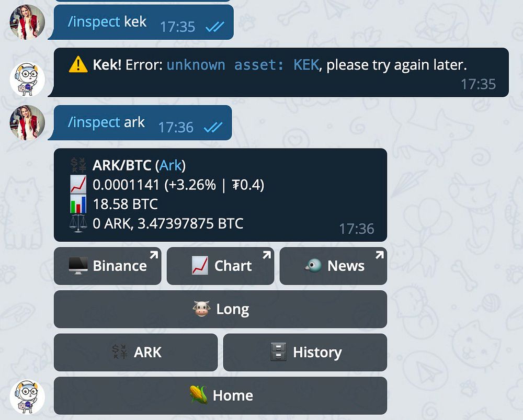
Task: Click the blue Ark link in the message
Action: click(x=170, y=165)
